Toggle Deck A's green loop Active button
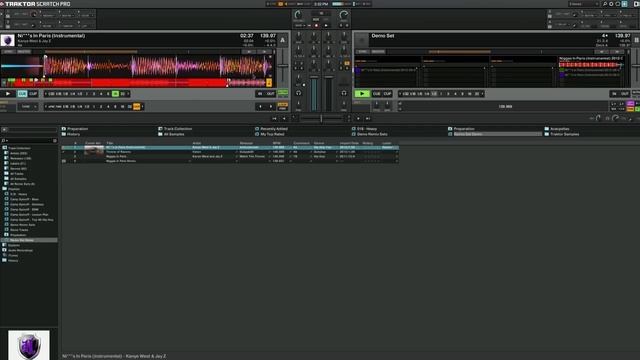 point(282,93)
